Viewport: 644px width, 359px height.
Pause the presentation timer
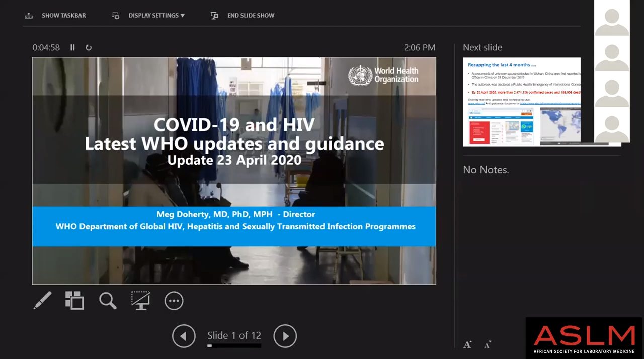click(72, 47)
